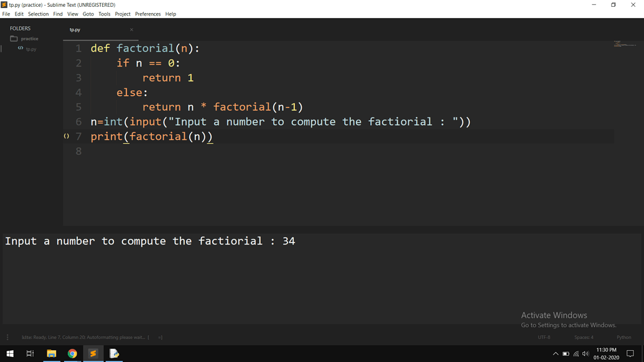This screenshot has width=644, height=362.
Task: Open the Tools menu
Action: pyautogui.click(x=105, y=14)
